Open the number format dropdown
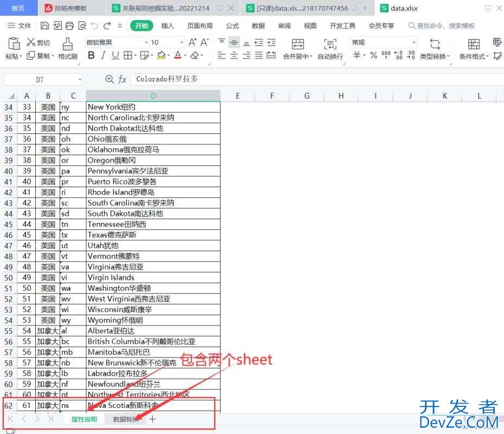504x434 pixels. [x=414, y=42]
